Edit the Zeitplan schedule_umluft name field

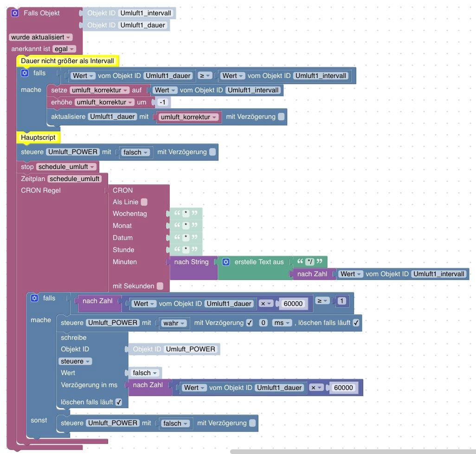74,179
